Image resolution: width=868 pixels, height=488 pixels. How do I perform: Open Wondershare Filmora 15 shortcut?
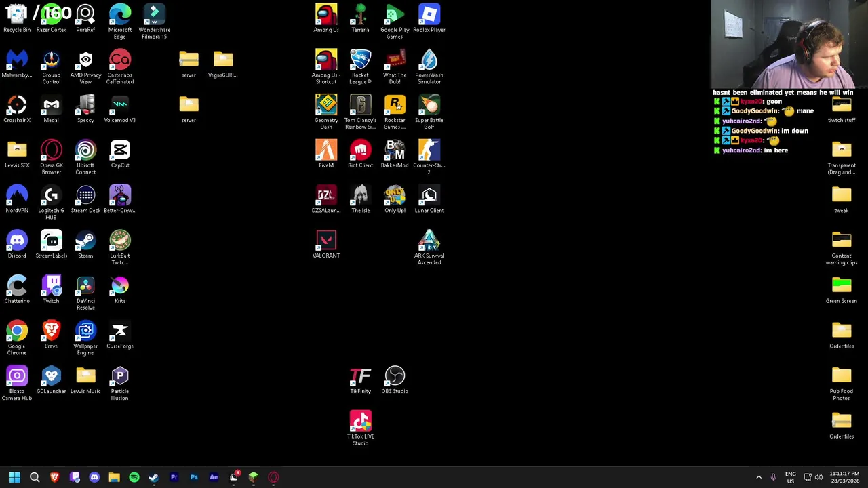pos(154,22)
